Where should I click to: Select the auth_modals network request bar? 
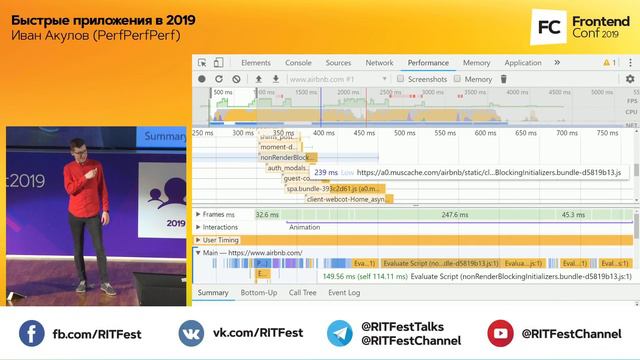pos(288,168)
